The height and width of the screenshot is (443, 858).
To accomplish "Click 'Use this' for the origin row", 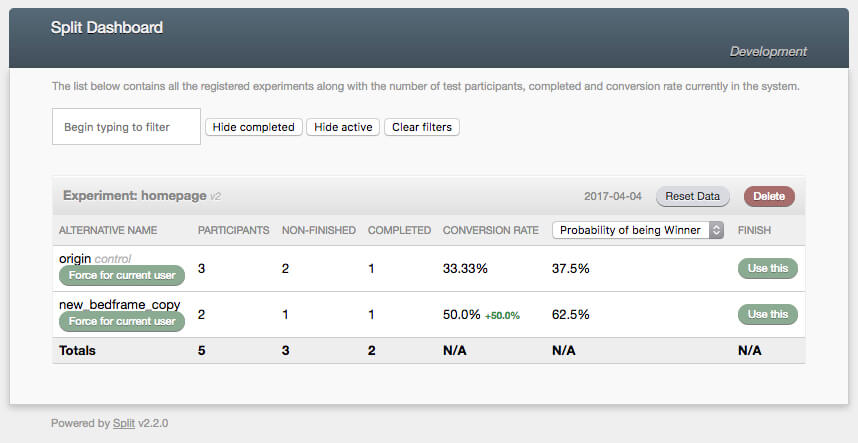I will pos(767,268).
